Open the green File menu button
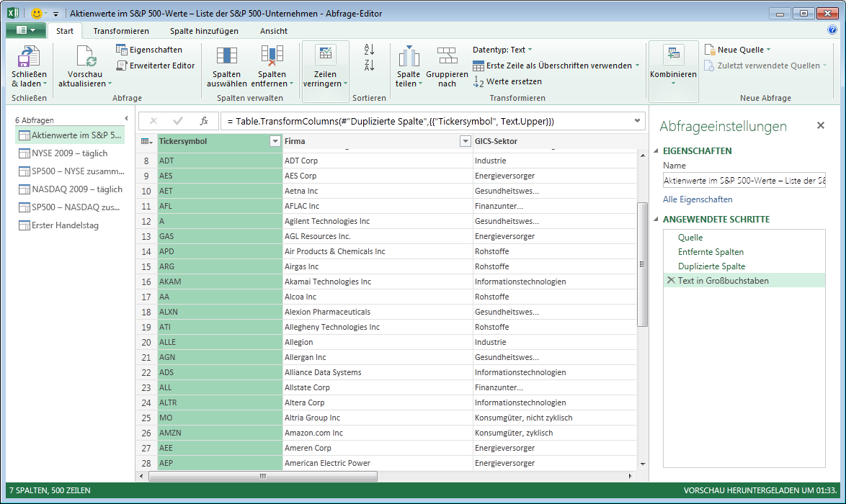 (25, 30)
